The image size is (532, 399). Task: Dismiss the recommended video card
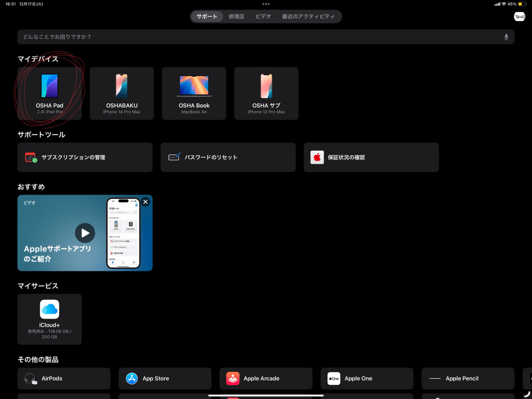pyautogui.click(x=145, y=202)
